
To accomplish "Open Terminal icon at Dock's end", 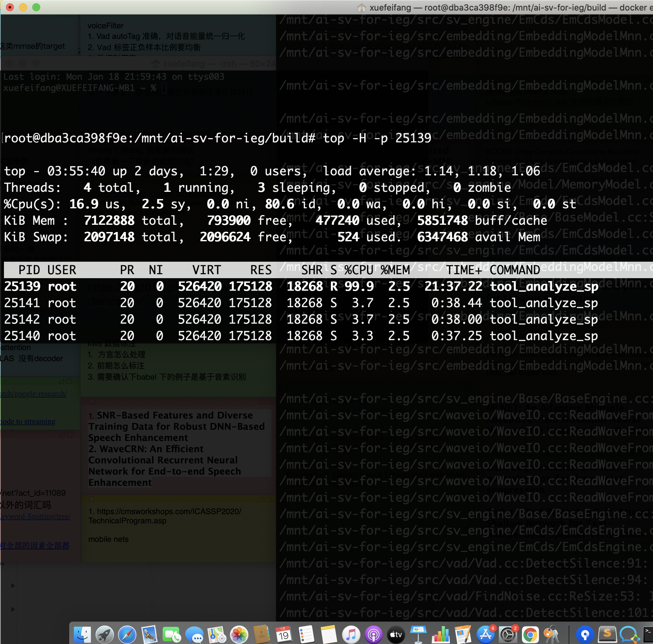I will pos(648,634).
